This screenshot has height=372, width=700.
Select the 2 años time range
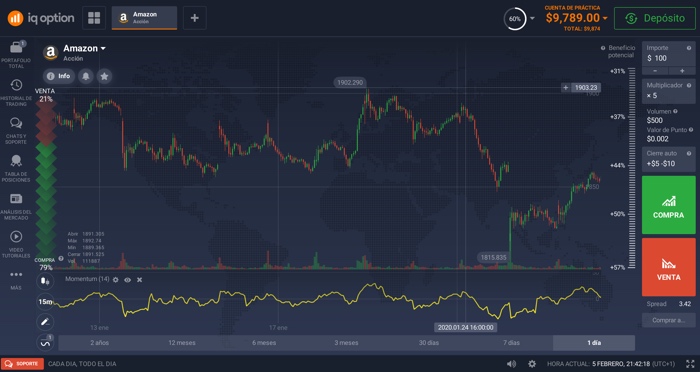coord(100,343)
